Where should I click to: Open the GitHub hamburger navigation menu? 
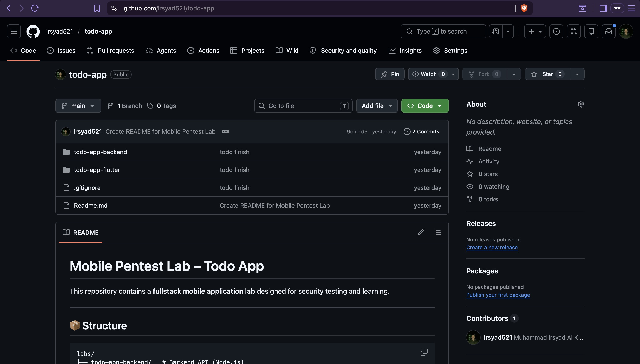(x=14, y=31)
